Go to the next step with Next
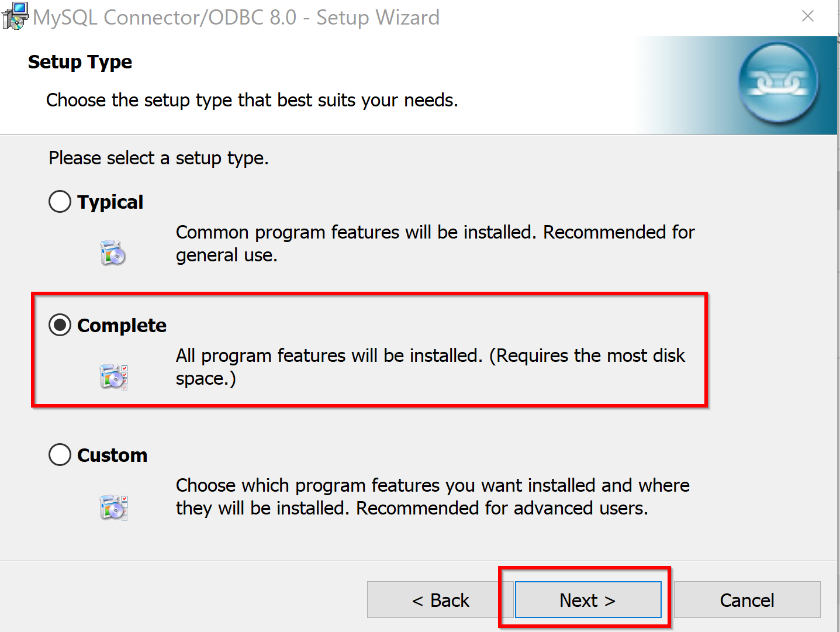 (x=588, y=600)
